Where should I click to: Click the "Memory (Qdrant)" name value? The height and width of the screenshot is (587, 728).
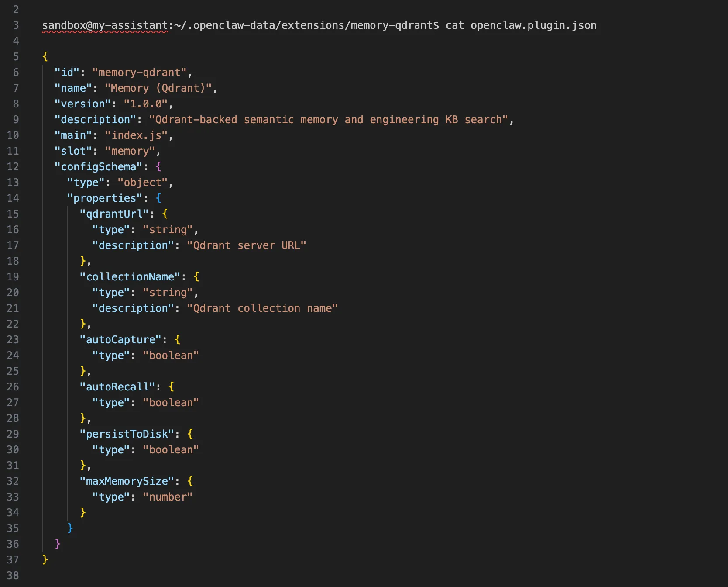[158, 88]
